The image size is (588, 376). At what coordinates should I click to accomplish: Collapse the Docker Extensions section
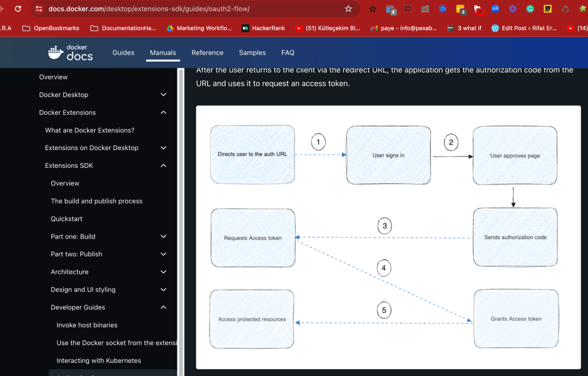coord(164,112)
